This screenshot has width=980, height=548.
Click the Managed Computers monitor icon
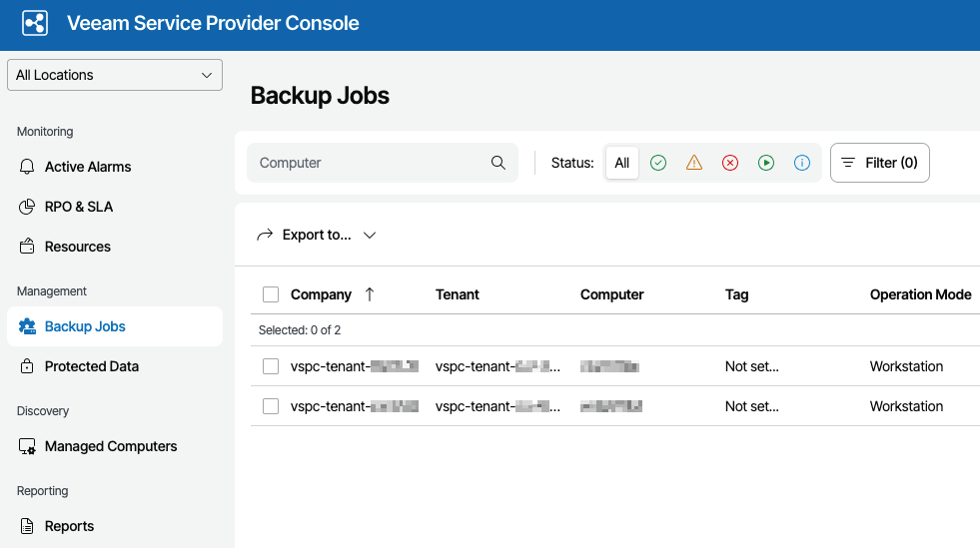click(27, 446)
